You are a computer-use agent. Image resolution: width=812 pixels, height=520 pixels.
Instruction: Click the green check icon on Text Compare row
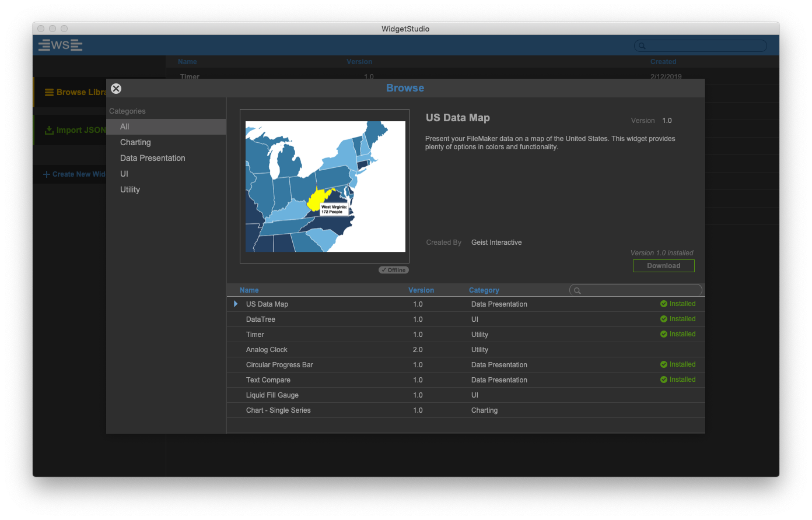664,380
